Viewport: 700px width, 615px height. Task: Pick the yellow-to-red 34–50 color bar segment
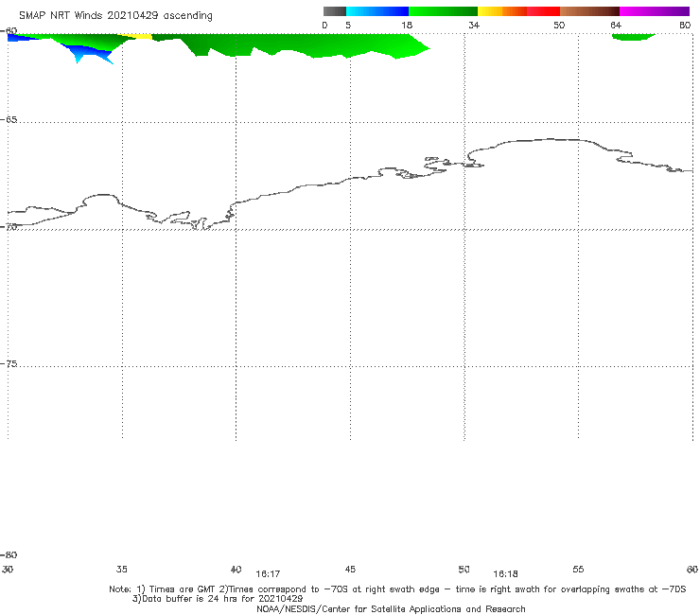(518, 11)
